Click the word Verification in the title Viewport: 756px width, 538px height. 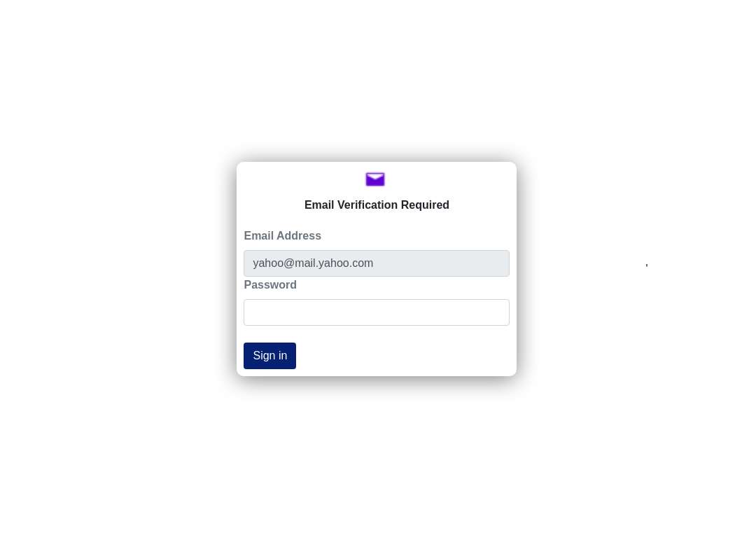click(367, 205)
